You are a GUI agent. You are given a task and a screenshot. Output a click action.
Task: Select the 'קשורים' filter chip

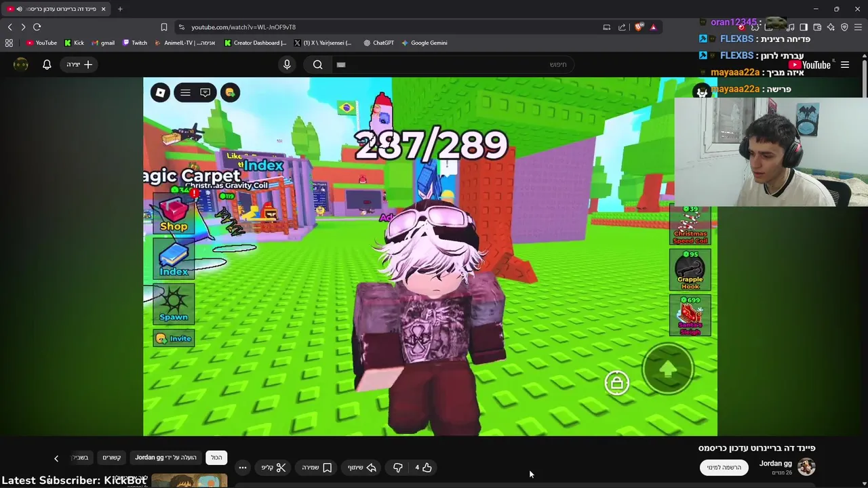pyautogui.click(x=111, y=457)
